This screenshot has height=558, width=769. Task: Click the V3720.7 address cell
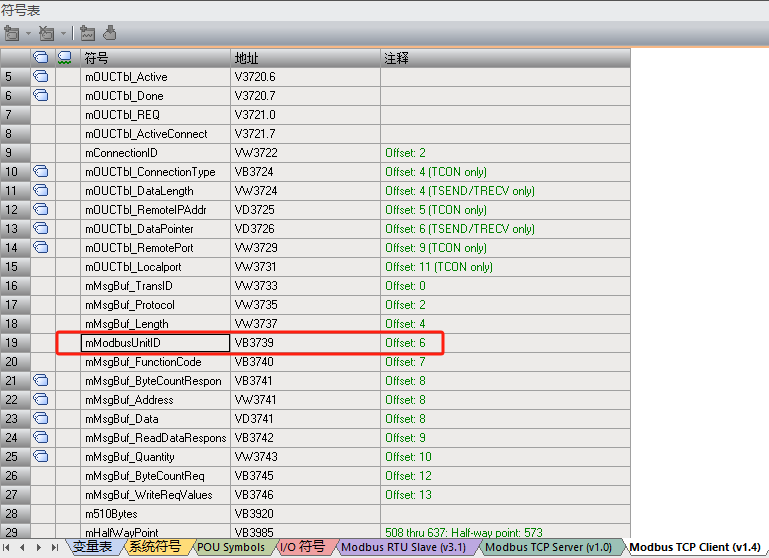click(306, 96)
